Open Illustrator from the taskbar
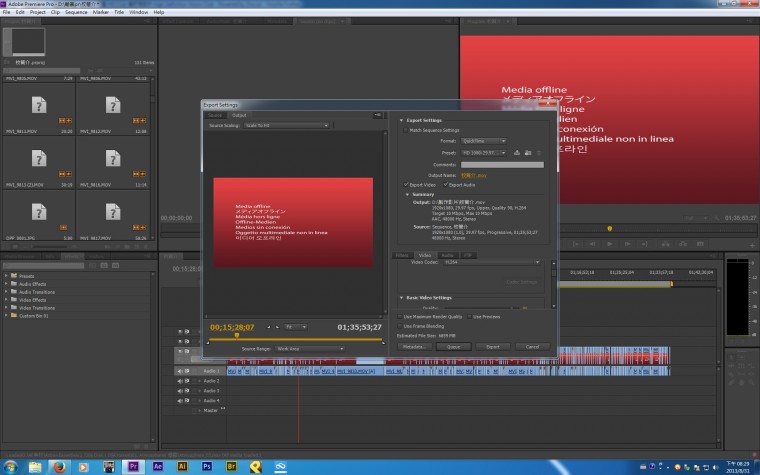760x475 pixels. 182,466
